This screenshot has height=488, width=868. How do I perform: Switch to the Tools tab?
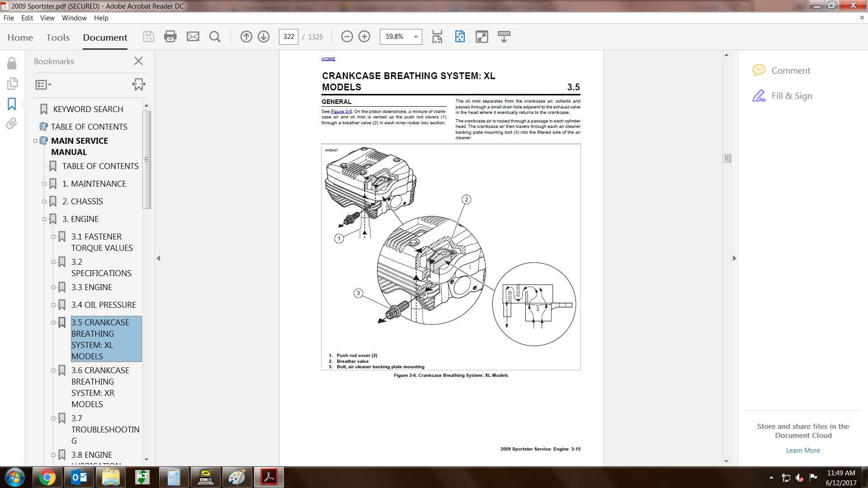(x=58, y=38)
